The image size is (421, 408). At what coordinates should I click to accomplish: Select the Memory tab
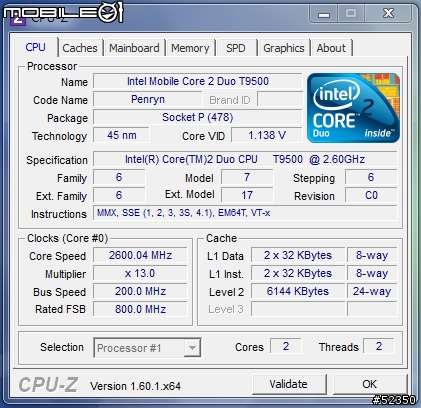190,48
